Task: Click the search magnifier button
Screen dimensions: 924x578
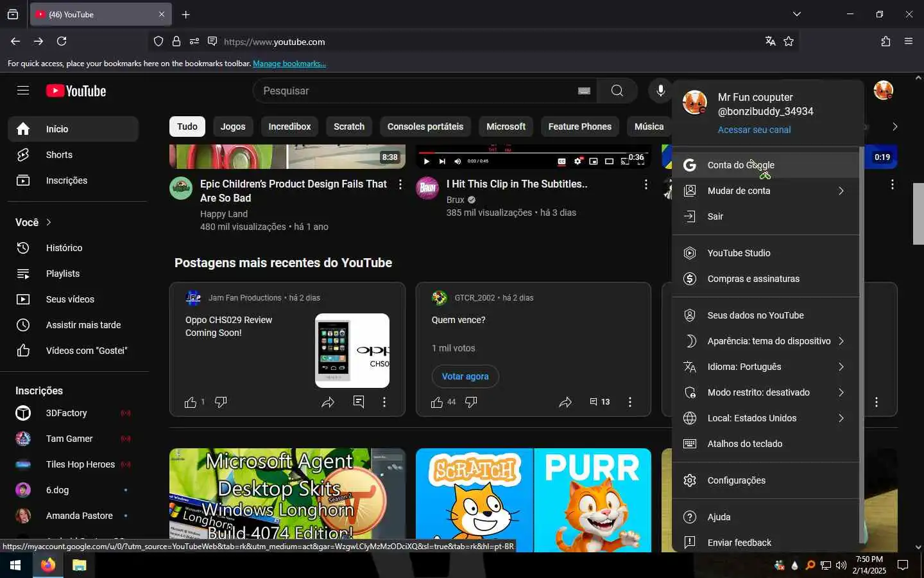Action: 617,91
